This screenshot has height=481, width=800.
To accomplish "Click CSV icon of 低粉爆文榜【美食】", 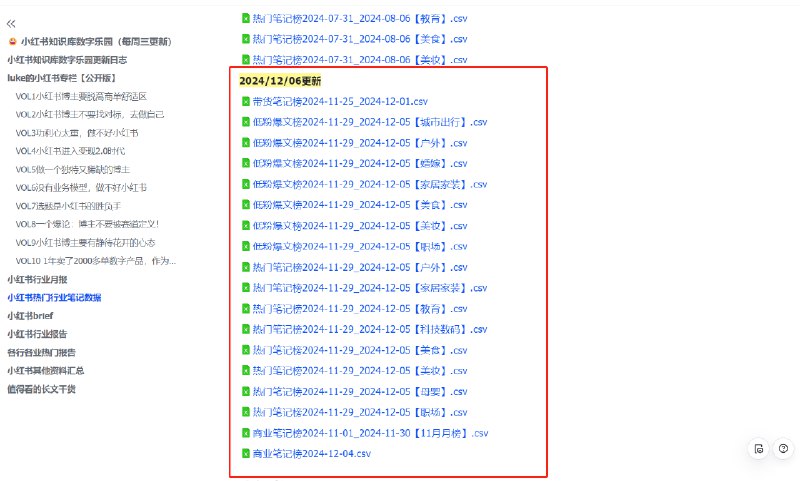I will click(245, 205).
